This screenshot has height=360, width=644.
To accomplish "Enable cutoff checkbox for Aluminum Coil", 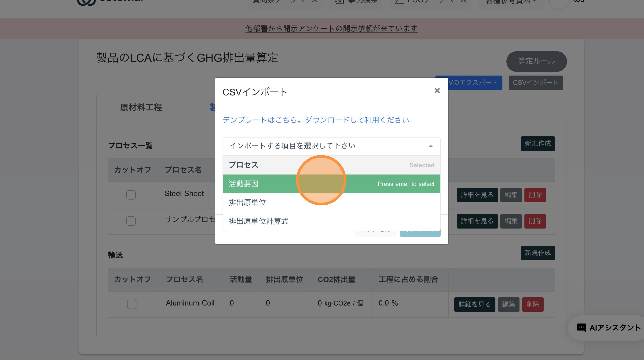I will (x=132, y=304).
